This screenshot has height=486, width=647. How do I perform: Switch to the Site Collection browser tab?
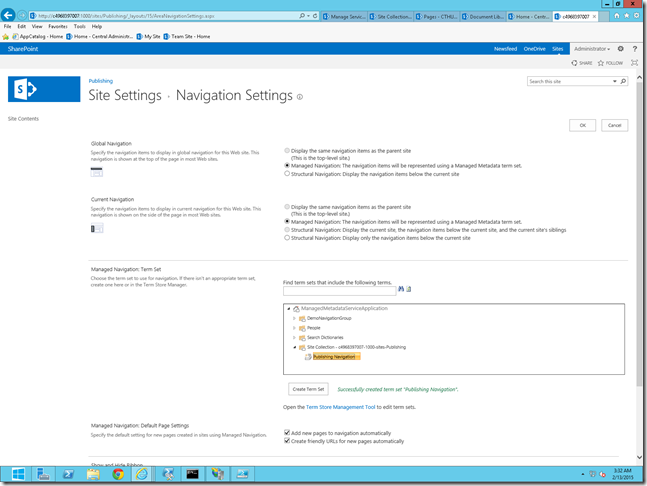tap(390, 17)
